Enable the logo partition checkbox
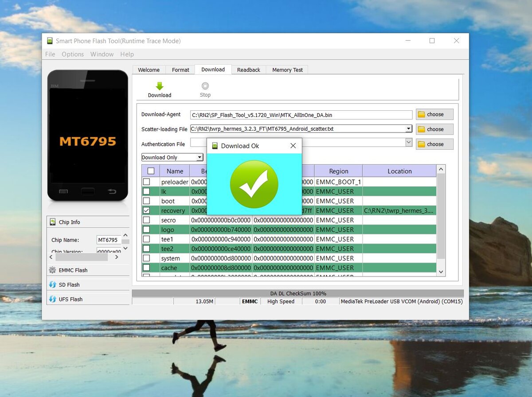Screen dimensions: 532x397 pyautogui.click(x=146, y=230)
